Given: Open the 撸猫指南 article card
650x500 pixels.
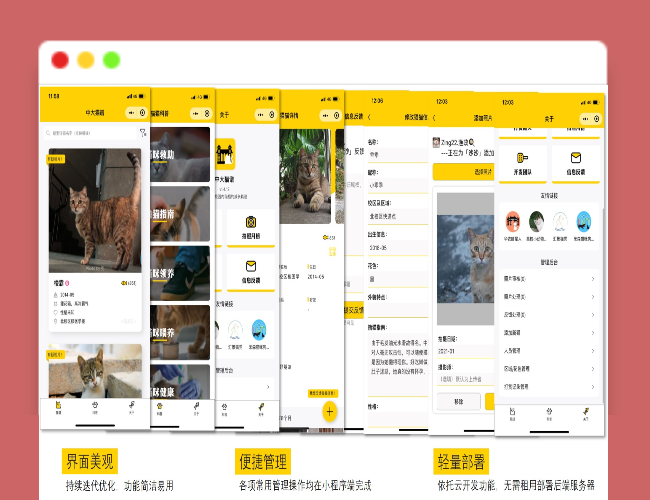Looking at the screenshot, I should (x=180, y=214).
